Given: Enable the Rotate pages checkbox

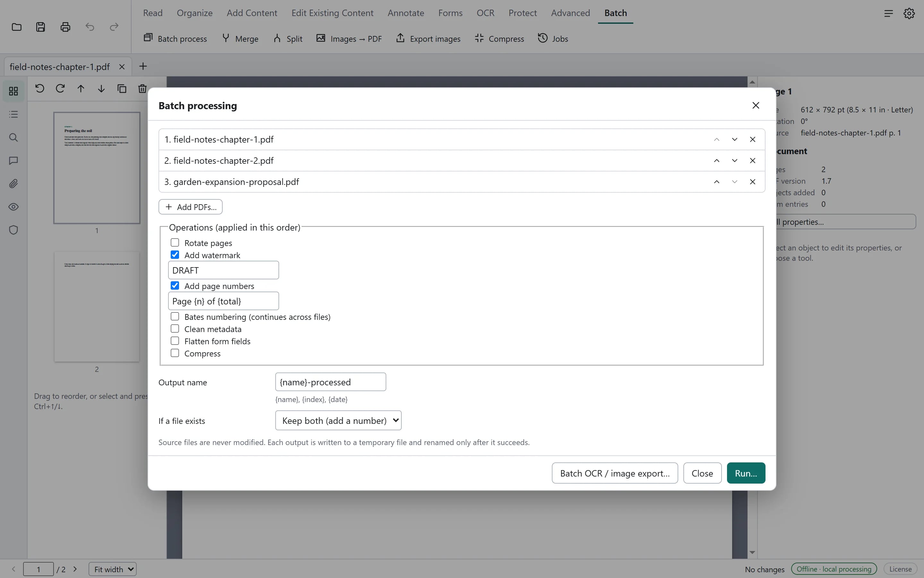Looking at the screenshot, I should click(x=175, y=243).
